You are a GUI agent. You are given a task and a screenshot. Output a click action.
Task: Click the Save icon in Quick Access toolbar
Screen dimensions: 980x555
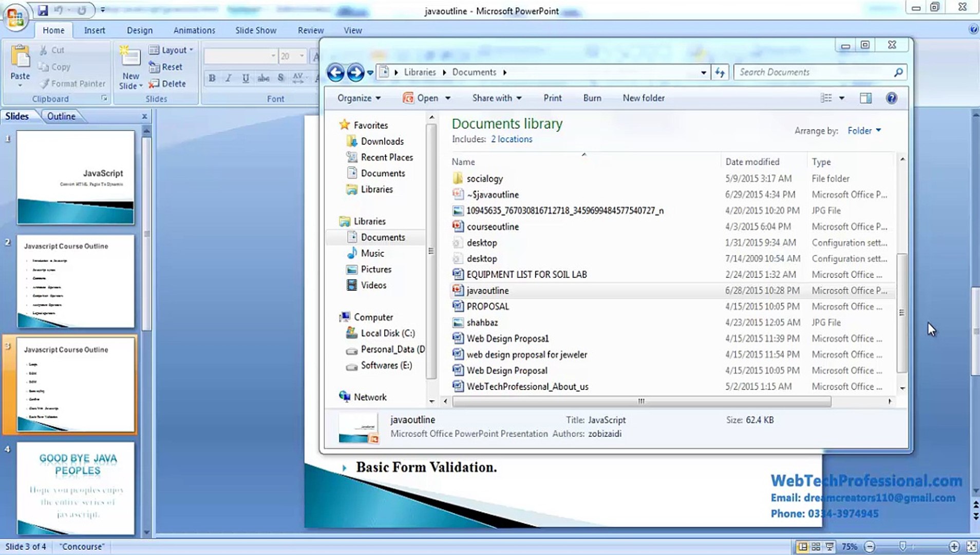pyautogui.click(x=43, y=10)
